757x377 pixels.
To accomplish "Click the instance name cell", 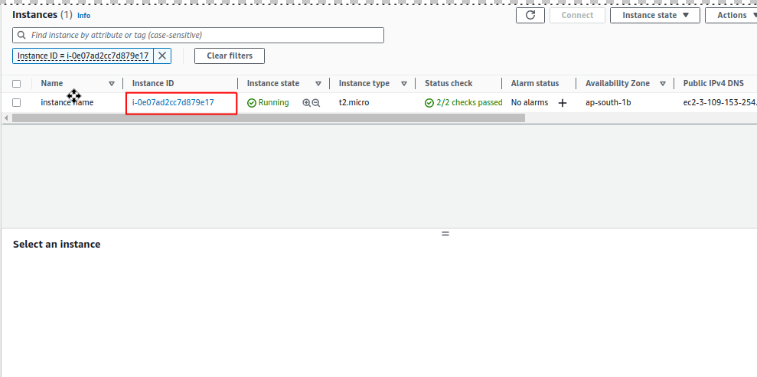I will [x=67, y=102].
